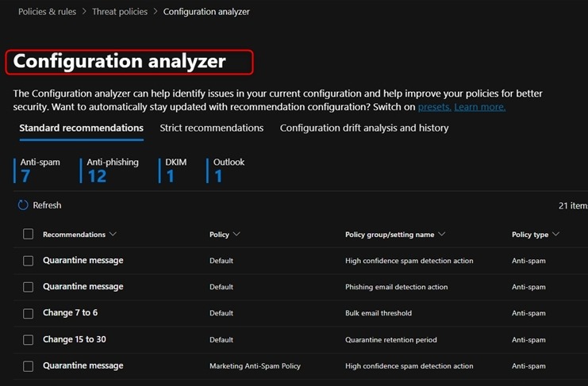
Task: Select the Standard recommendations tab
Action: (x=81, y=128)
